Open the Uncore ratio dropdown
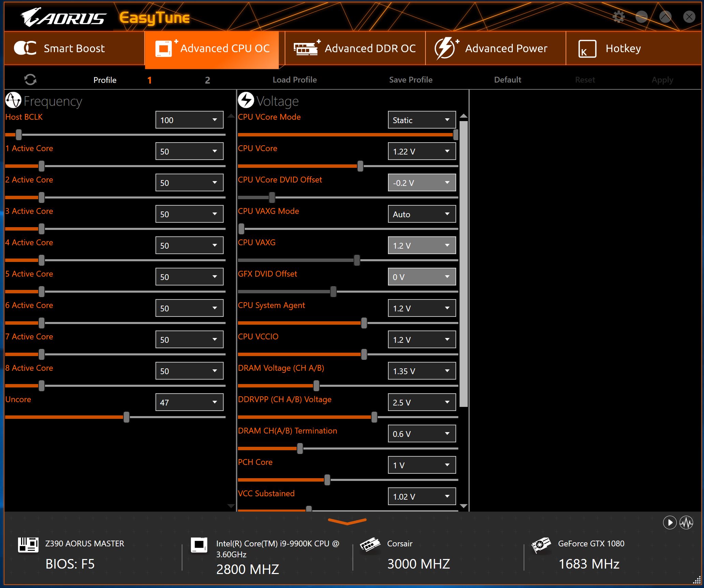 click(x=189, y=402)
